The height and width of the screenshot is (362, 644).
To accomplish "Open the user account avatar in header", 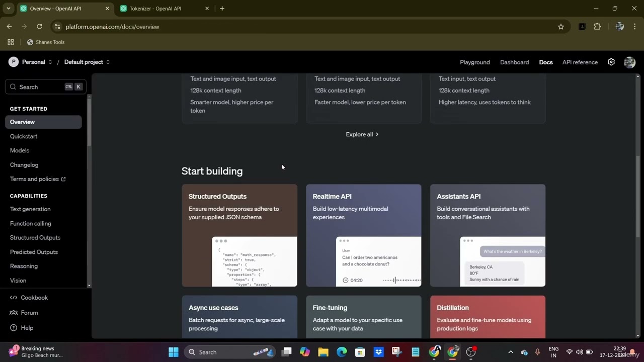I will (x=629, y=62).
